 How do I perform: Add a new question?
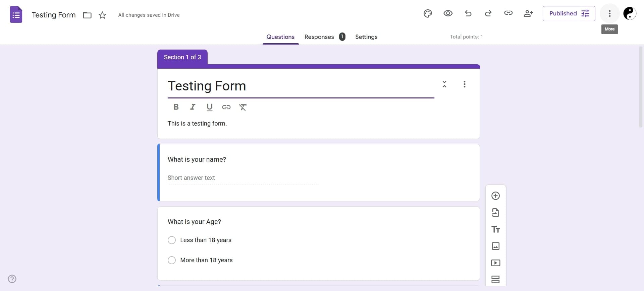click(x=495, y=196)
